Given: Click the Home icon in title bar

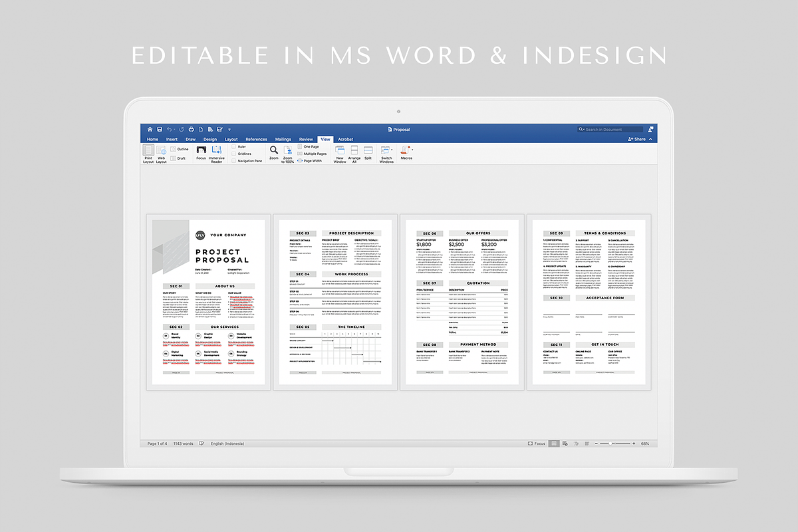Looking at the screenshot, I should [150, 130].
